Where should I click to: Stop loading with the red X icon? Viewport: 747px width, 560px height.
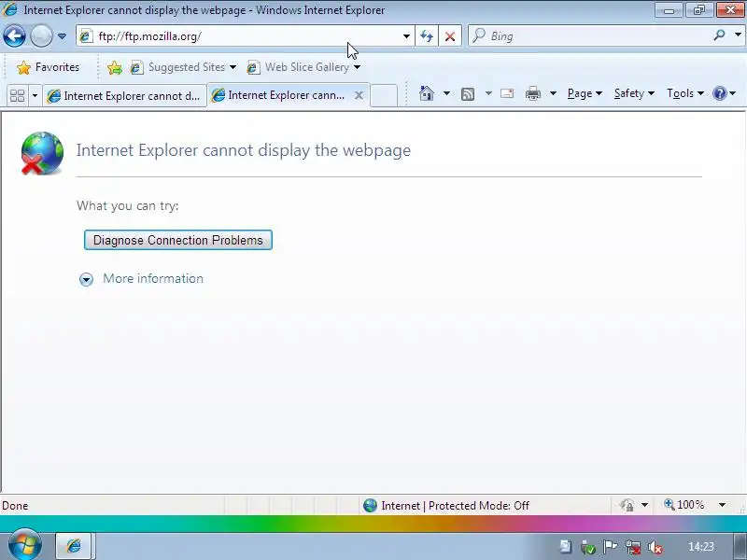(x=450, y=36)
